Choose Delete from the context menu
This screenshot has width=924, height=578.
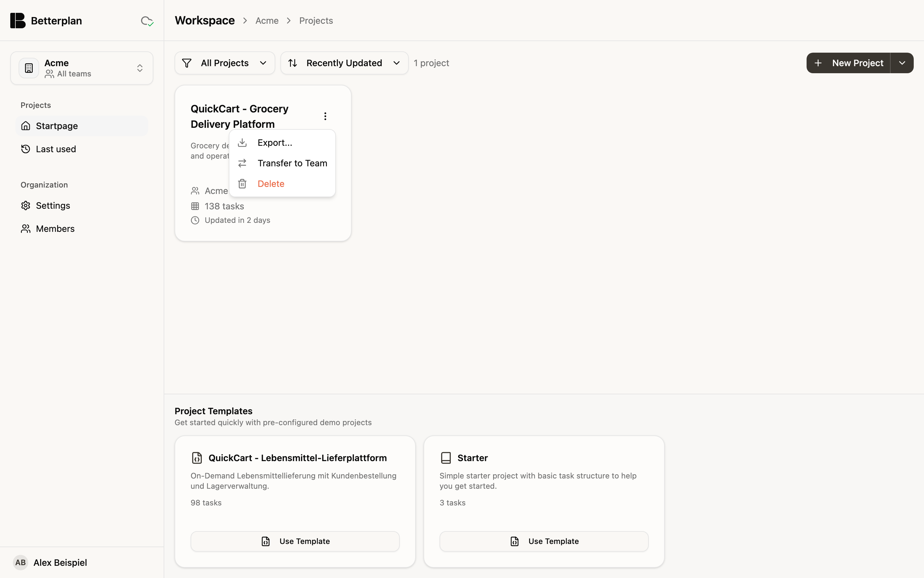[x=282, y=184]
